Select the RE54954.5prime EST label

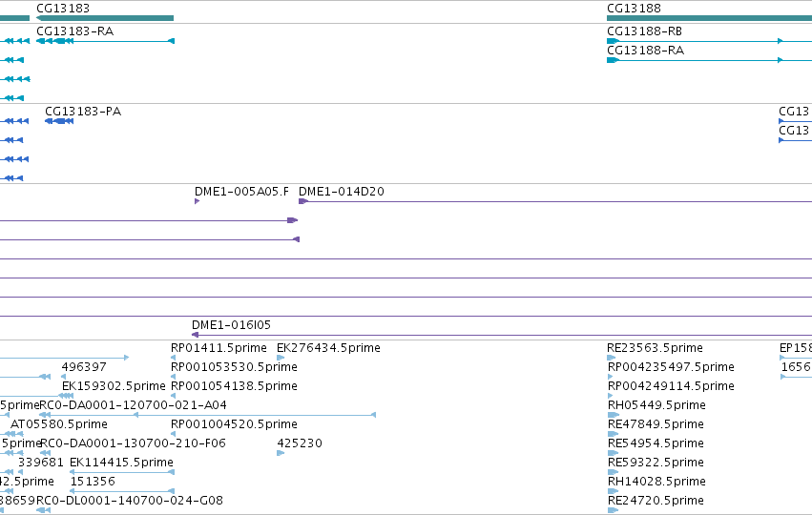pos(656,443)
